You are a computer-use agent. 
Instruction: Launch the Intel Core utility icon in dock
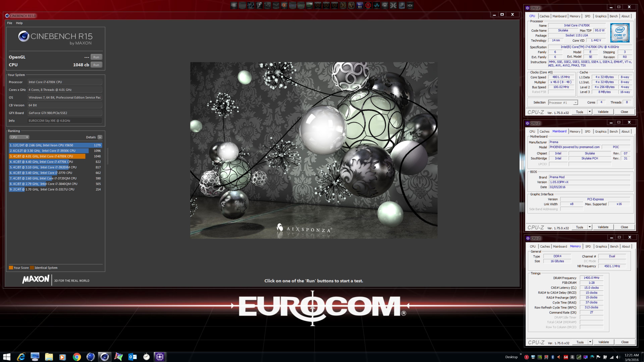click(x=401, y=5)
